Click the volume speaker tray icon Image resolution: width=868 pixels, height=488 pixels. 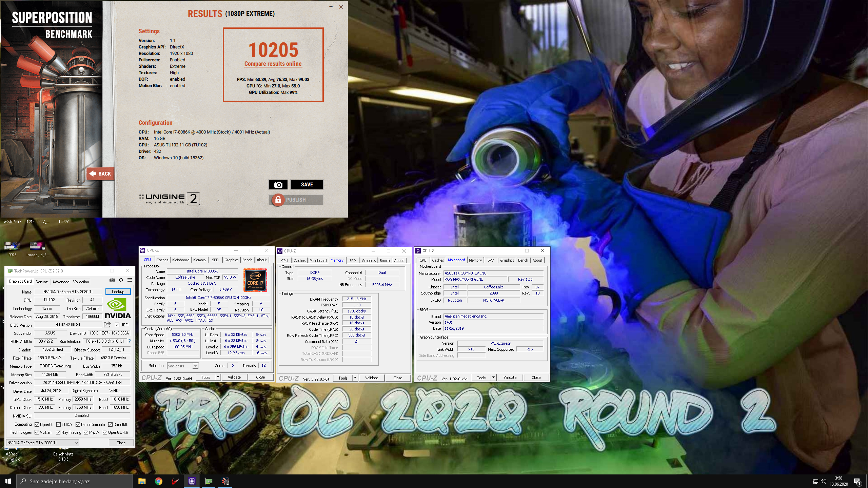[824, 481]
